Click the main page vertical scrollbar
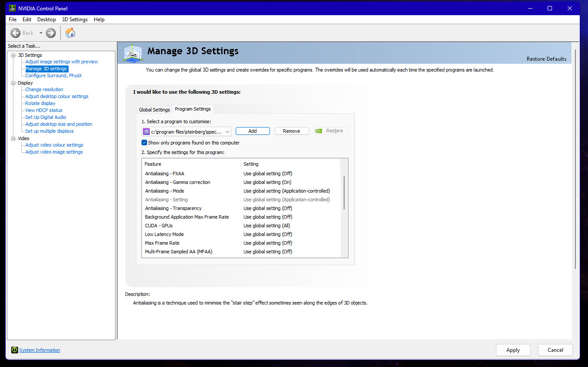This screenshot has width=588, height=367. (575, 159)
